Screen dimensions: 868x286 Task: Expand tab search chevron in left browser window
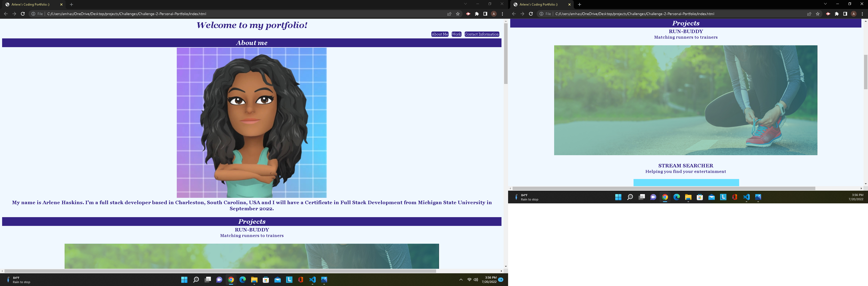pos(465,4)
